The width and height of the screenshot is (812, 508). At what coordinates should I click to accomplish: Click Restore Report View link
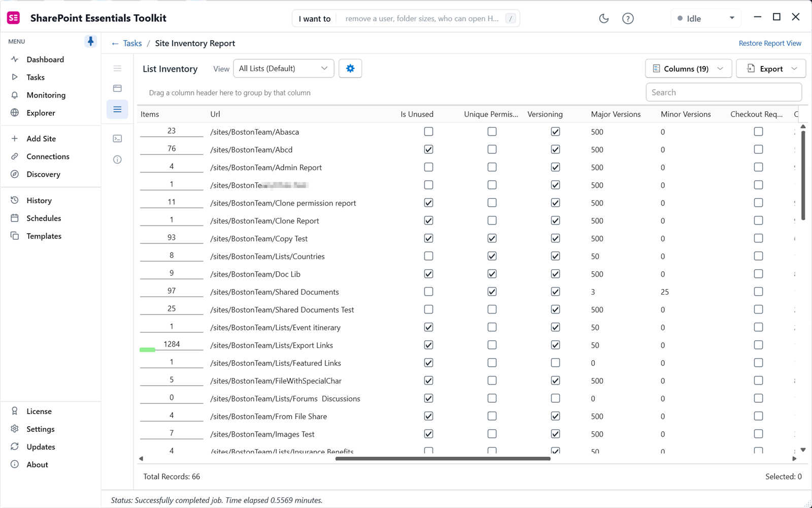pos(770,43)
